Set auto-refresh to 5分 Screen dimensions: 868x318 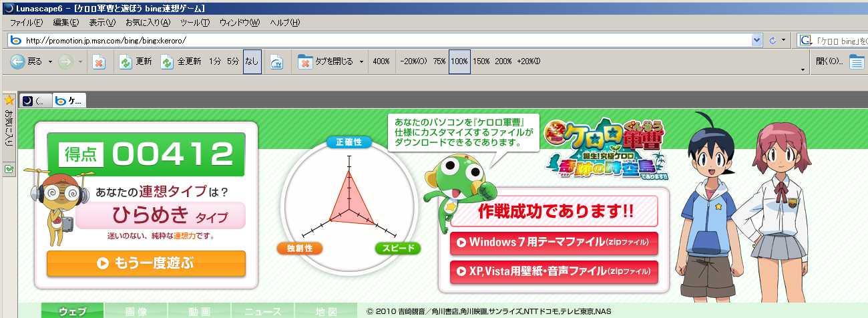point(232,61)
